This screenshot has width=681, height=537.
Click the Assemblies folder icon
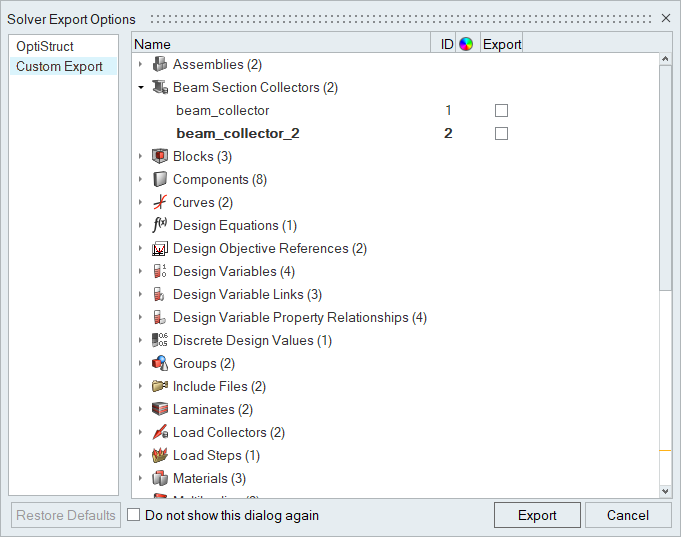[x=159, y=65]
